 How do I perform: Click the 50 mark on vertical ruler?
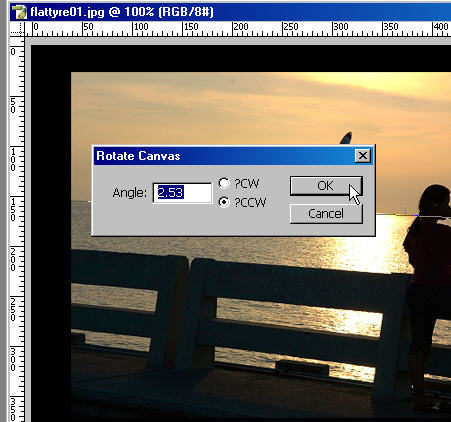click(13, 106)
